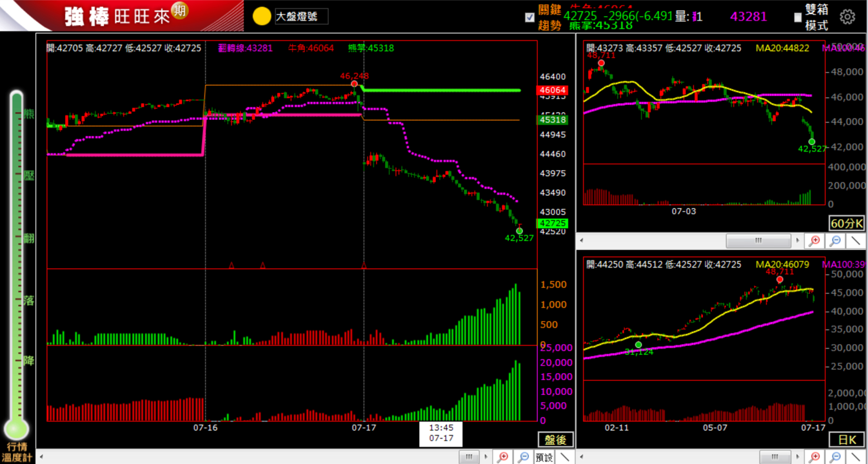Click the 強棒旺旺來 logo banner
The image size is (868, 464).
pyautogui.click(x=122, y=16)
